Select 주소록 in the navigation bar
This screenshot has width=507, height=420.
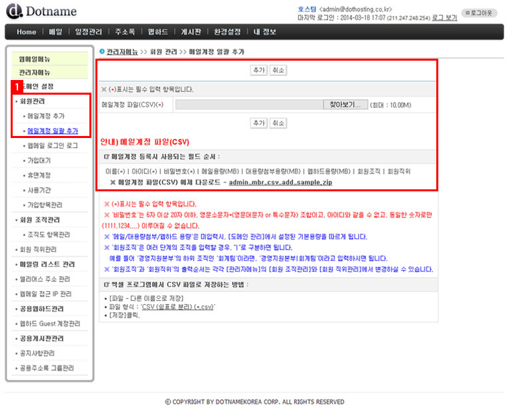tap(125, 32)
